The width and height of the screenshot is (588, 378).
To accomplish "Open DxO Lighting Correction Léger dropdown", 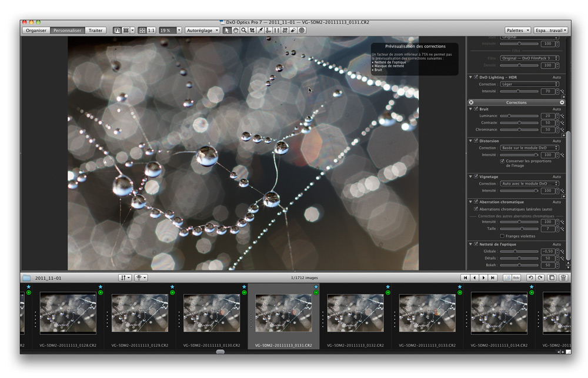I will (x=530, y=85).
